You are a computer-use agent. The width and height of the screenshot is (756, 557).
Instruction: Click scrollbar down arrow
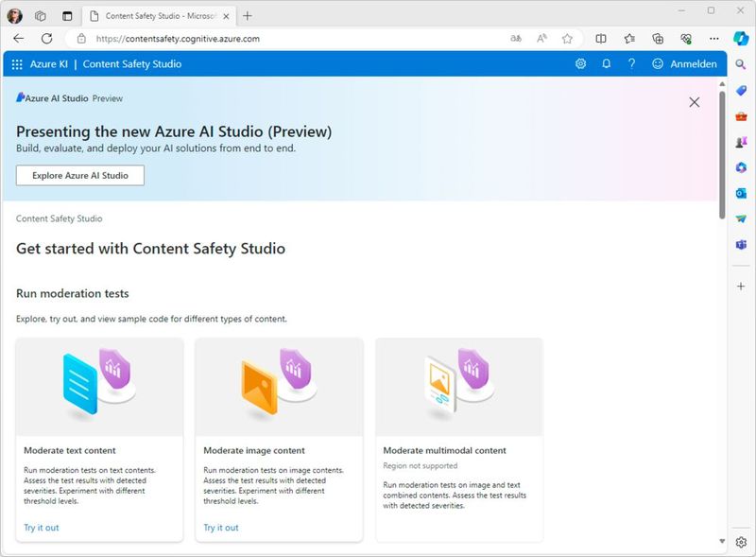click(722, 541)
